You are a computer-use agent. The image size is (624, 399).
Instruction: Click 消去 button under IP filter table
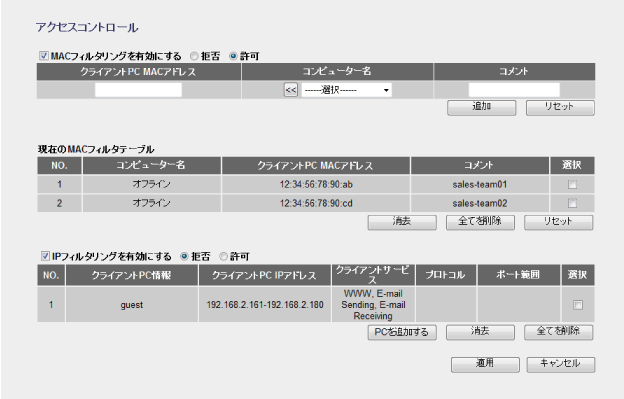[x=480, y=332]
